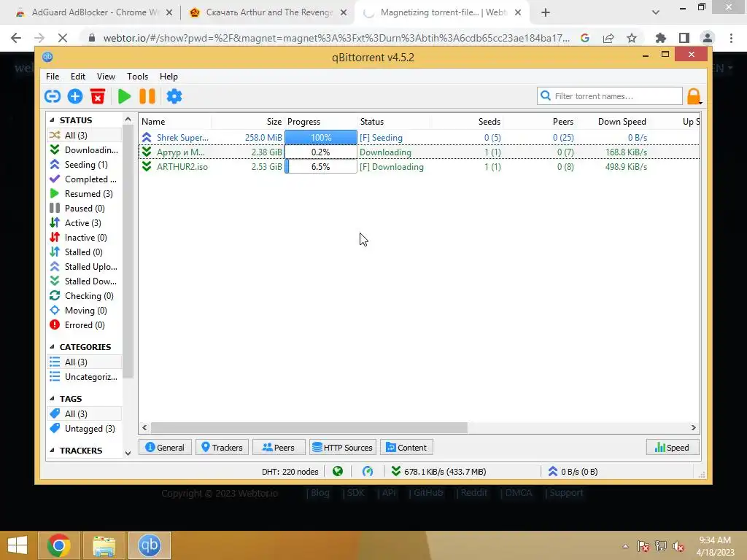
Task: Select Untagged (3) tag filter
Action: click(x=84, y=429)
